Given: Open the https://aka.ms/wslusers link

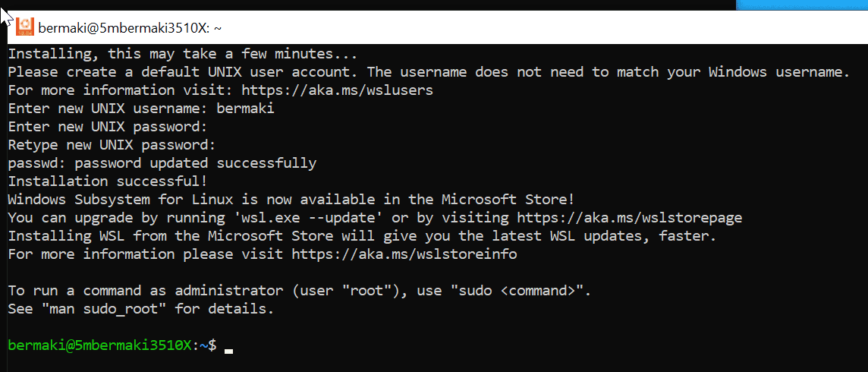Looking at the screenshot, I should point(337,90).
